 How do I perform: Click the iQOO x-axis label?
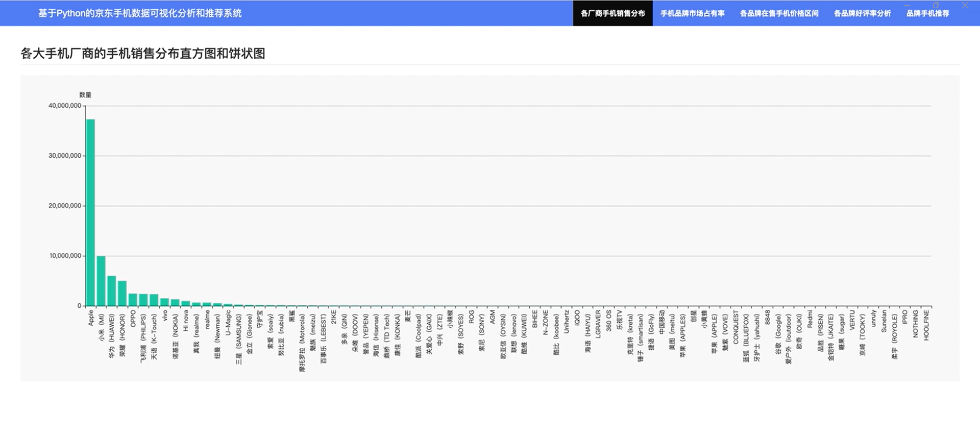coord(577,318)
